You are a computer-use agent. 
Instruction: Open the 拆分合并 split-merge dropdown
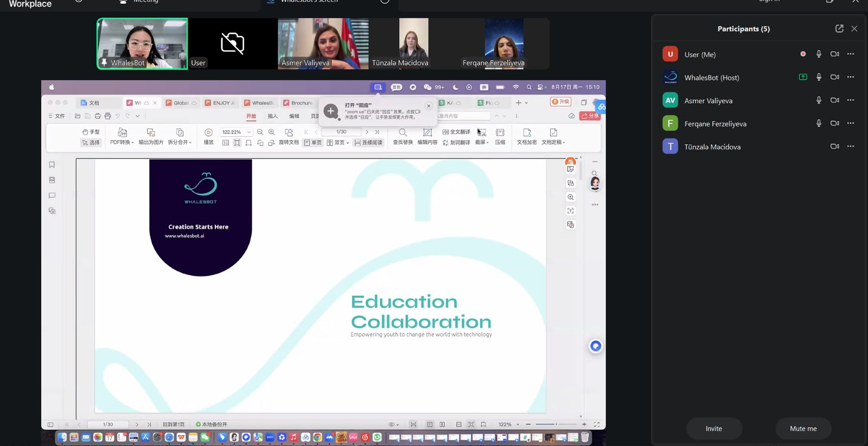(180, 137)
